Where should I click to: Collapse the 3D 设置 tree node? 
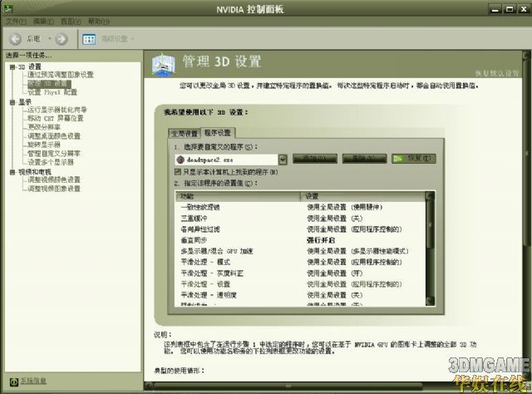tap(12, 66)
